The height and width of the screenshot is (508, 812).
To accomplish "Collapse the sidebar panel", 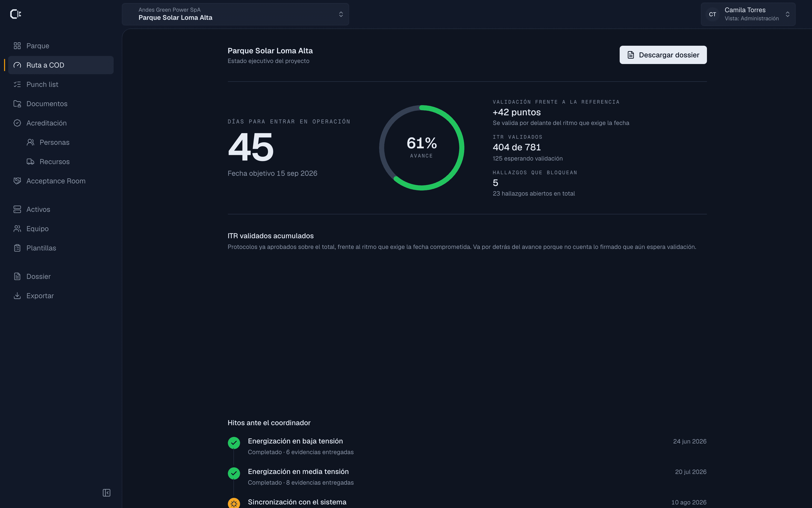I will coord(106,493).
